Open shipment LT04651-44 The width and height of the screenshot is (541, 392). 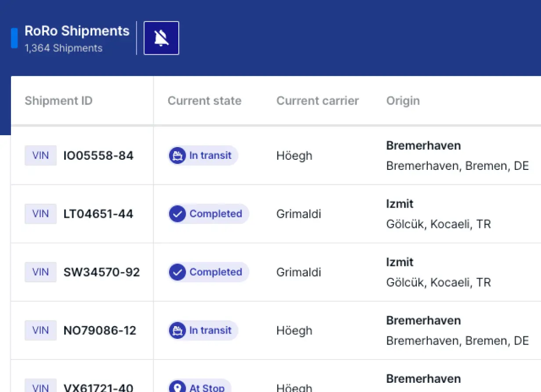[98, 214]
